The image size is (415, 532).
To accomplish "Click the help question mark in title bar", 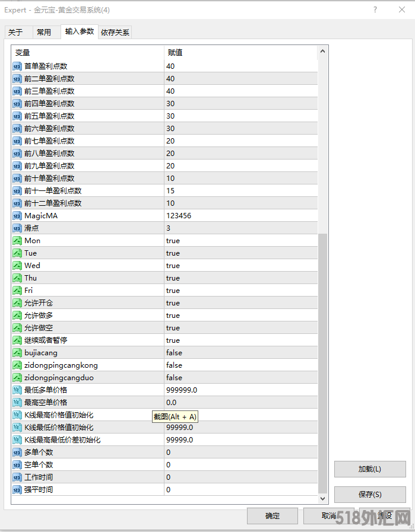I will pyautogui.click(x=375, y=9).
